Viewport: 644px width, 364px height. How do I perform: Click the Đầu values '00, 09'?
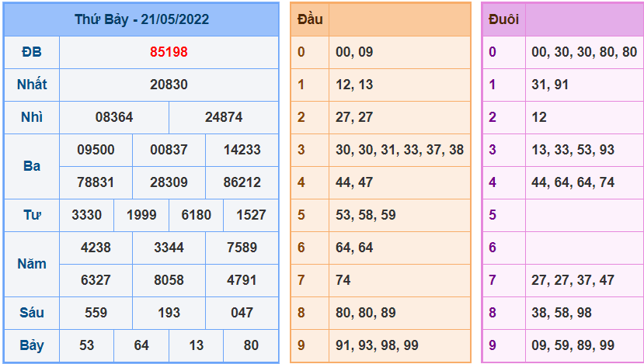pyautogui.click(x=354, y=52)
